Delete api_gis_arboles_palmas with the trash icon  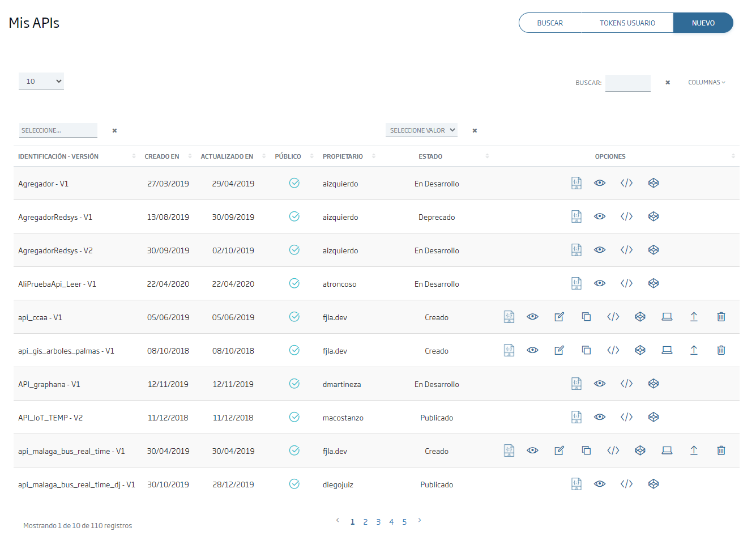[x=721, y=350]
